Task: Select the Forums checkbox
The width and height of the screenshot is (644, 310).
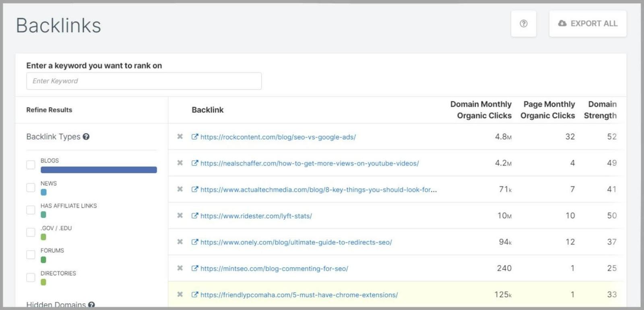Action: coord(31,255)
